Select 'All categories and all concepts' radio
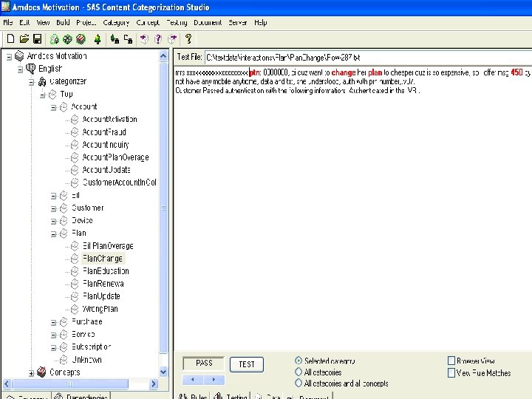 pyautogui.click(x=299, y=383)
